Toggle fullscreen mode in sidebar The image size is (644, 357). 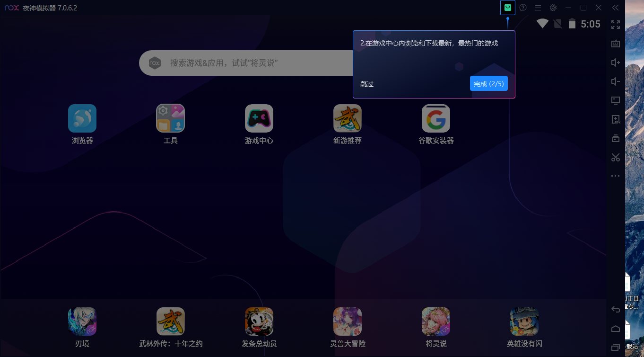point(616,25)
